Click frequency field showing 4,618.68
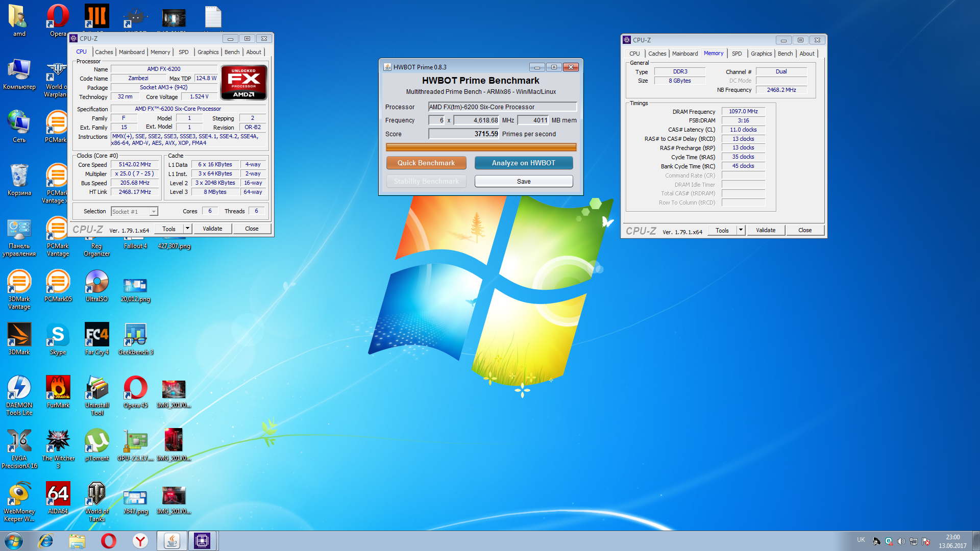The width and height of the screenshot is (980, 551). (x=476, y=120)
